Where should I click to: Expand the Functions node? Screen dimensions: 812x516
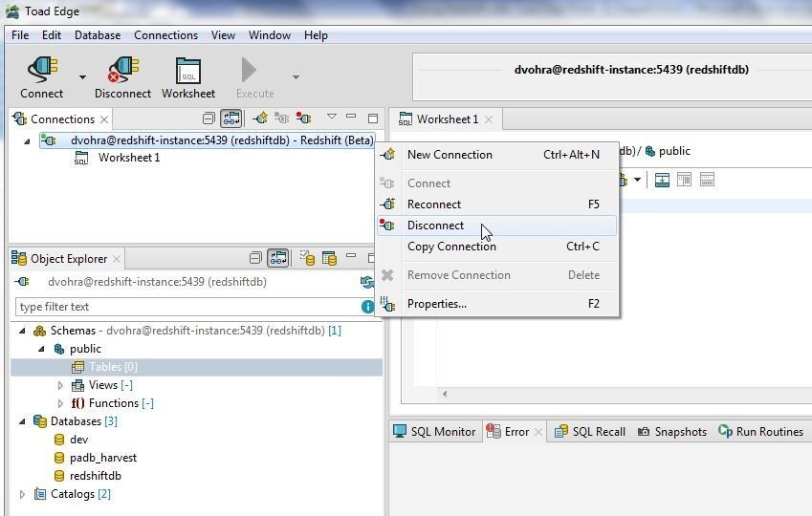[60, 403]
